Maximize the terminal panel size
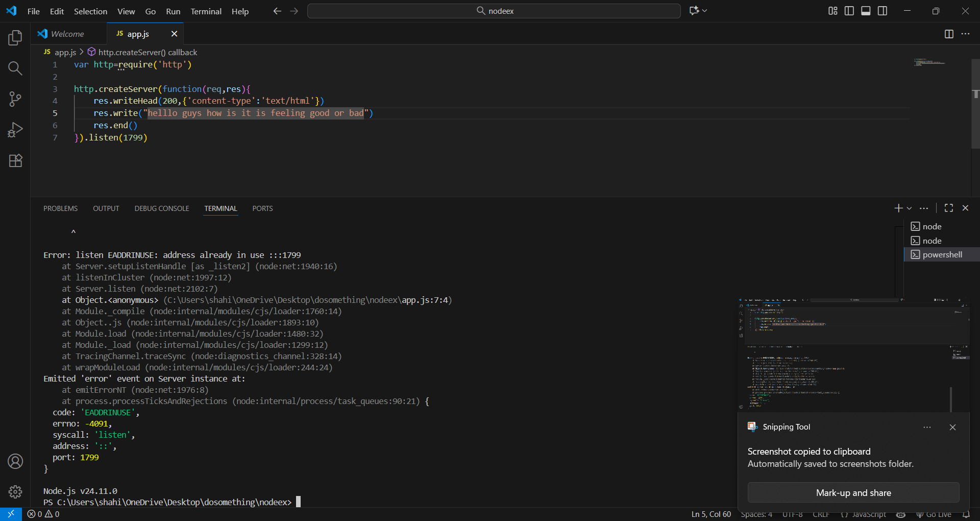The height and width of the screenshot is (521, 980). pyautogui.click(x=949, y=208)
